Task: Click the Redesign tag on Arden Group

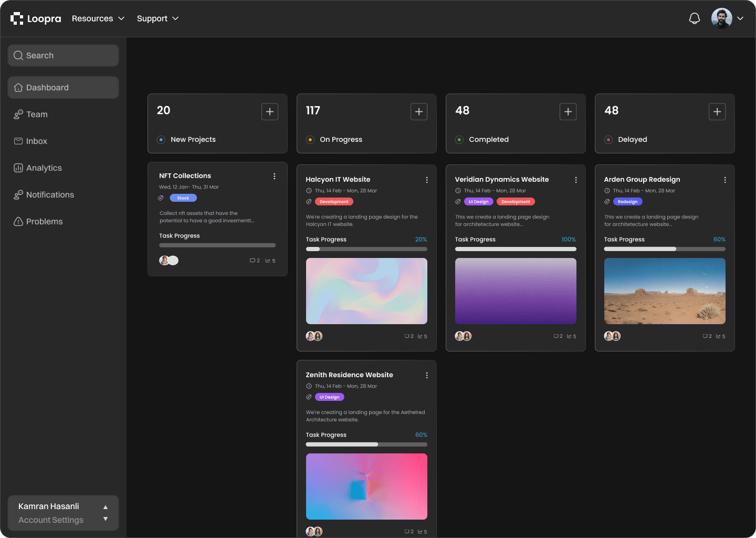Action: point(627,202)
